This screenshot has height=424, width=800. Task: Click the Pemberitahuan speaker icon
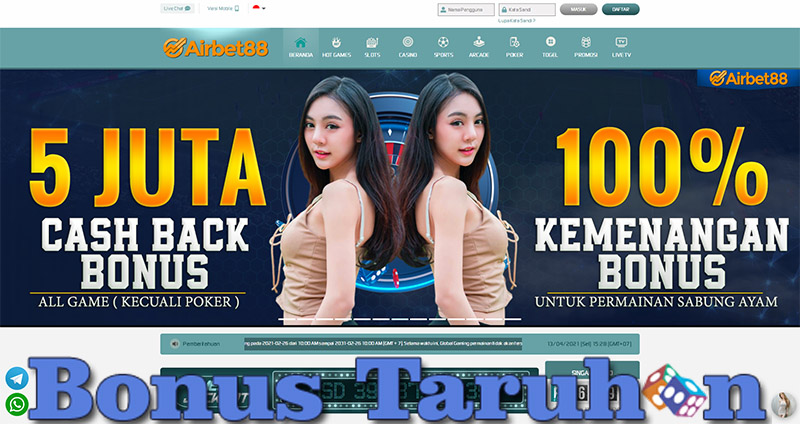[x=174, y=344]
